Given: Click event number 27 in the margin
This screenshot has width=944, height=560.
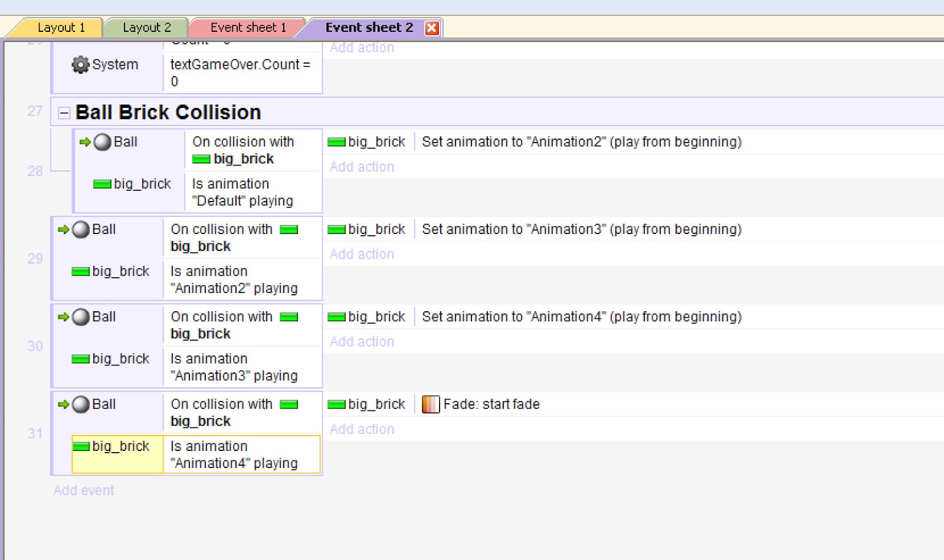Looking at the screenshot, I should pyautogui.click(x=35, y=111).
